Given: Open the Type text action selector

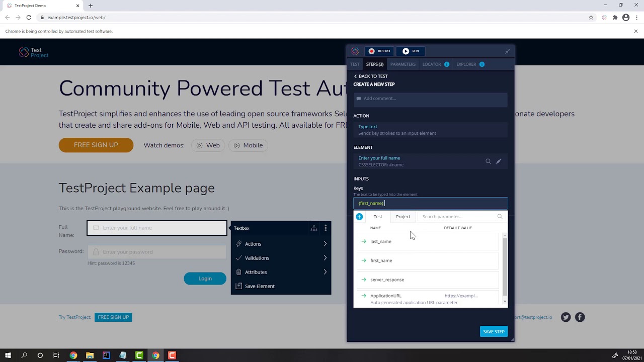Looking at the screenshot, I should point(430,130).
